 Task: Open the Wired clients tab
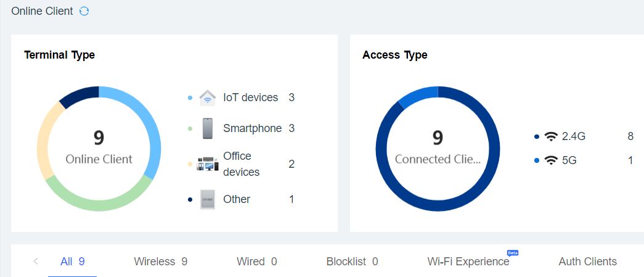click(256, 262)
